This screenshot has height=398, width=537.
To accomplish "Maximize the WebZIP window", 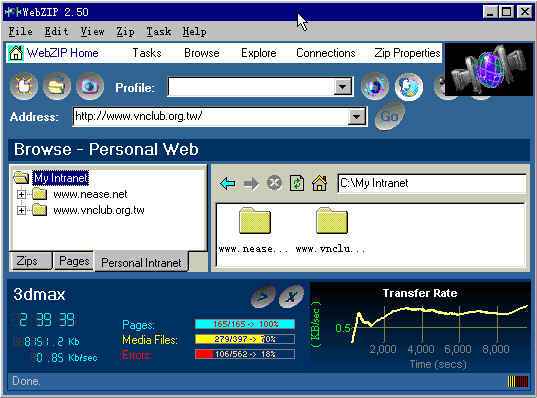I will click(x=506, y=12).
